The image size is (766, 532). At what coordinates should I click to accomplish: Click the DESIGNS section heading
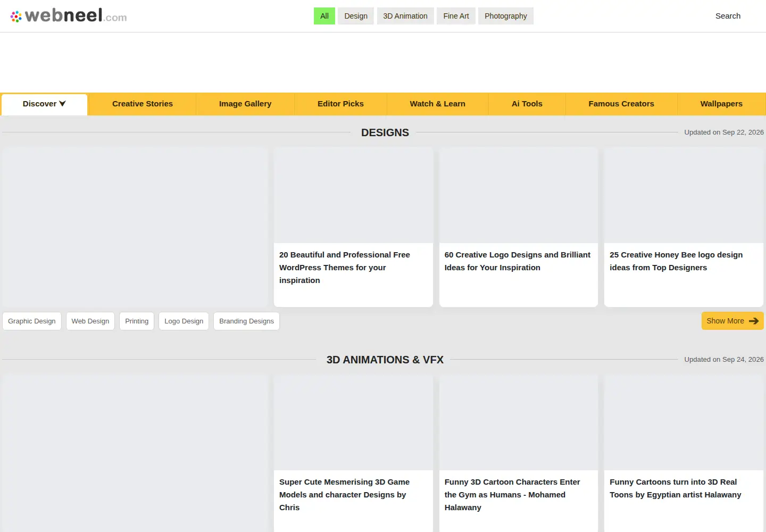[385, 132]
